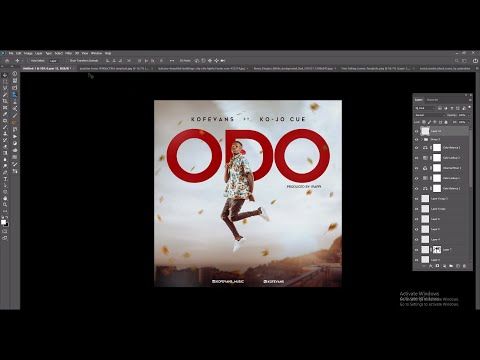This screenshot has width=480, height=360.
Task: Switch to the Untitled-1 document tab
Action: point(47,68)
